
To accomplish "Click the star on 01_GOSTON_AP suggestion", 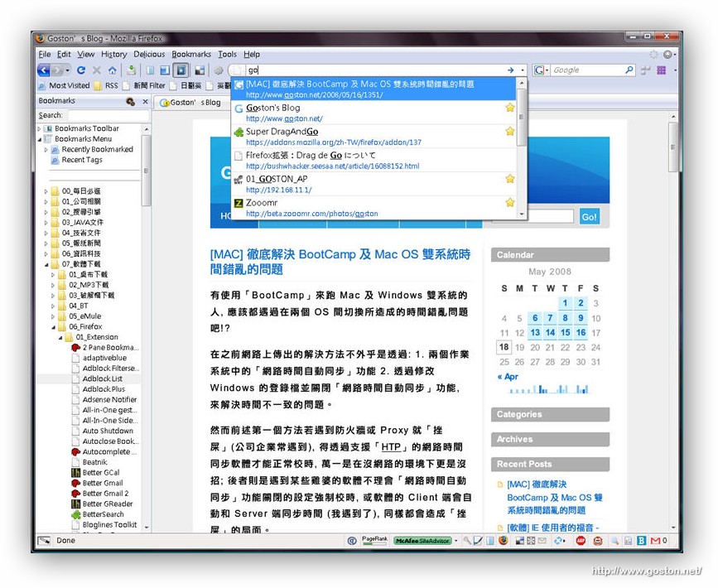I will [x=509, y=179].
